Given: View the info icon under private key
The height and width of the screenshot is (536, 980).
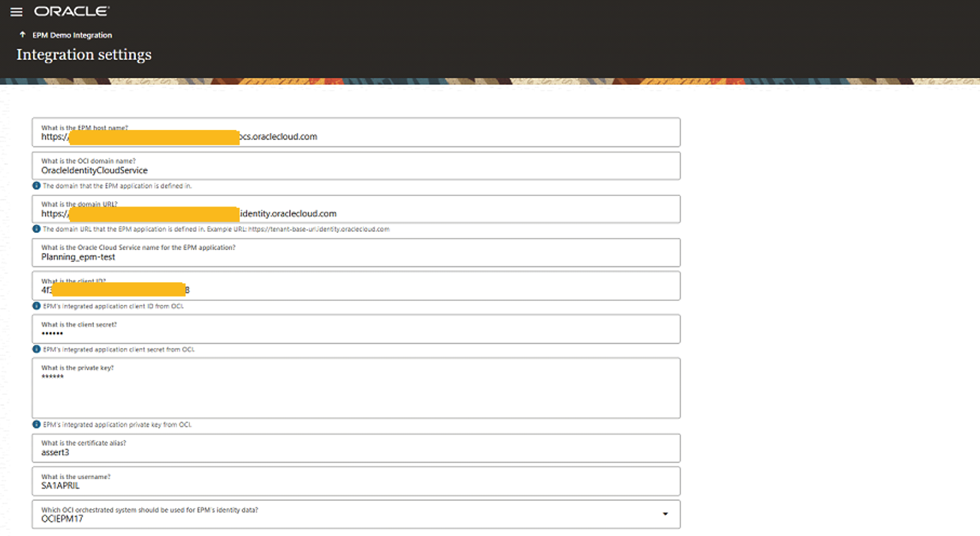Looking at the screenshot, I should [35, 424].
